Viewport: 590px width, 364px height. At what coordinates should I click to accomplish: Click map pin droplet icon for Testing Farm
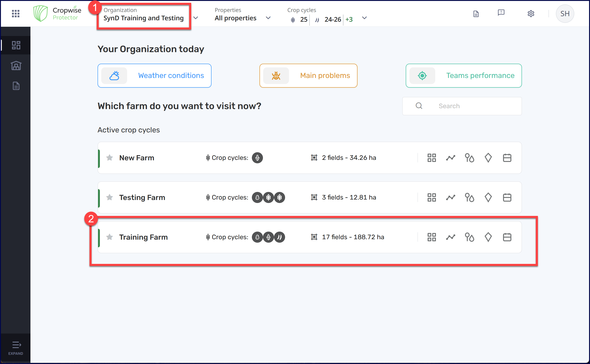pos(469,197)
